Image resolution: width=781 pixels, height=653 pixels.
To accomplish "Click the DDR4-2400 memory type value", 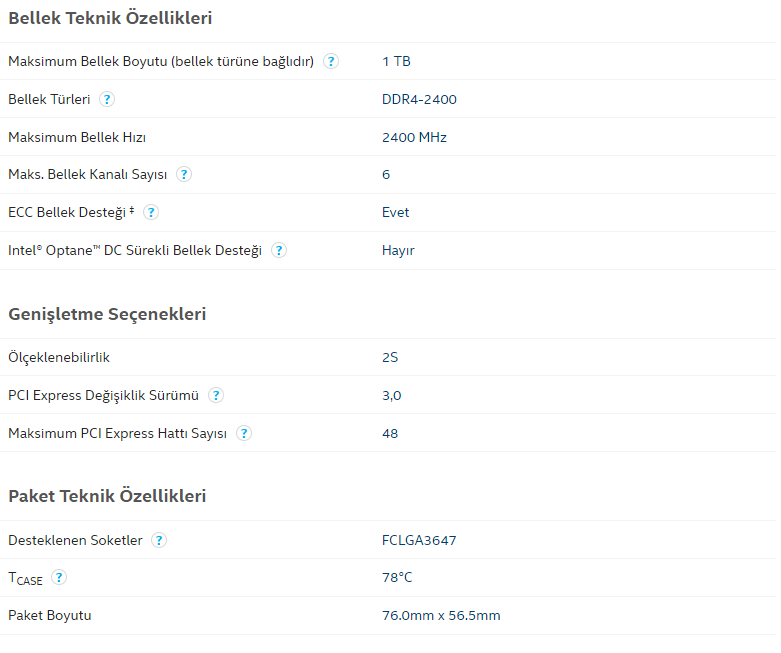I will (419, 99).
